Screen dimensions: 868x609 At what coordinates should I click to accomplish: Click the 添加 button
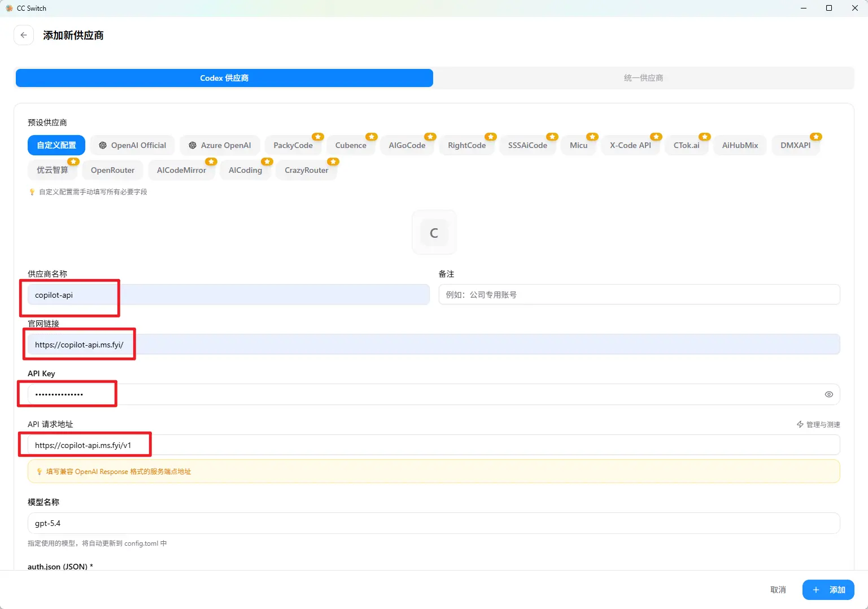coord(828,590)
